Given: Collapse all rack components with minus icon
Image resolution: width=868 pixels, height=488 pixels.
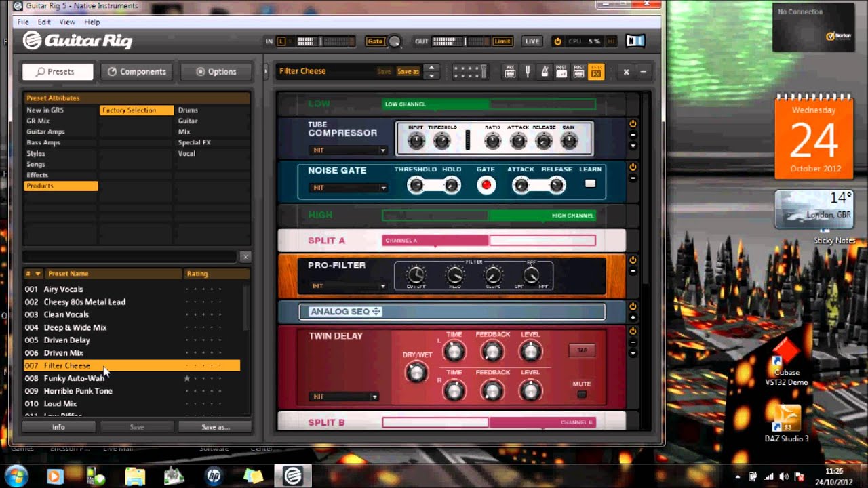Looking at the screenshot, I should [x=643, y=71].
